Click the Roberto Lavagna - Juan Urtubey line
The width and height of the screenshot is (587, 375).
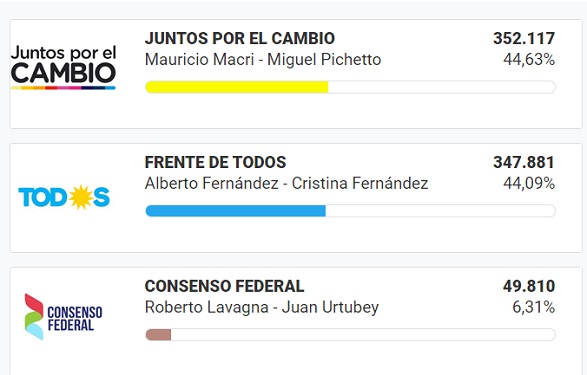click(262, 308)
